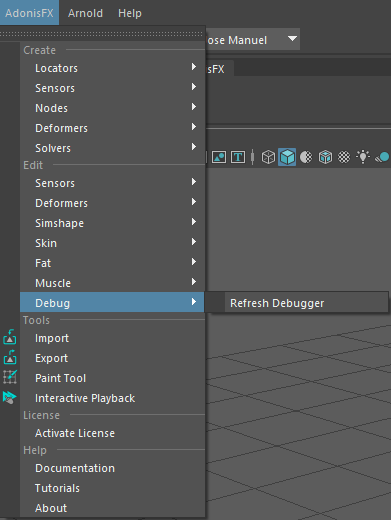Expand Sensors submenu under Edit
Image resolution: width=391 pixels, height=520 pixels.
click(x=112, y=183)
